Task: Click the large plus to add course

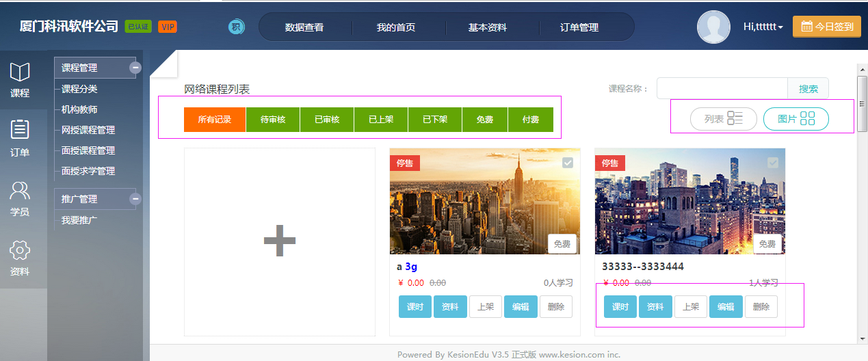Action: click(x=280, y=241)
